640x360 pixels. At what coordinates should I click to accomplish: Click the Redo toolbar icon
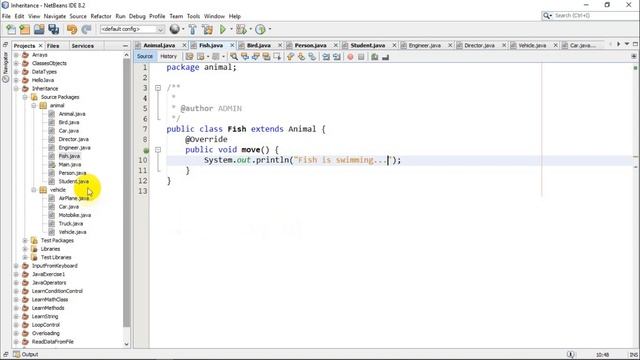click(86, 29)
